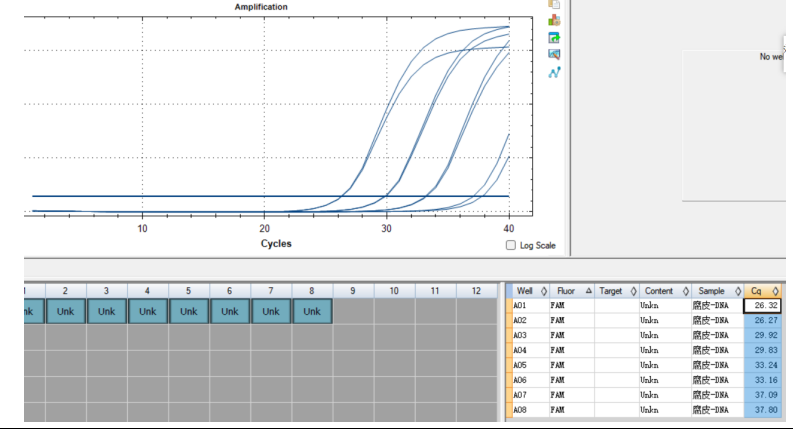Click FAM fluor cell in A01 row

[x=571, y=306]
